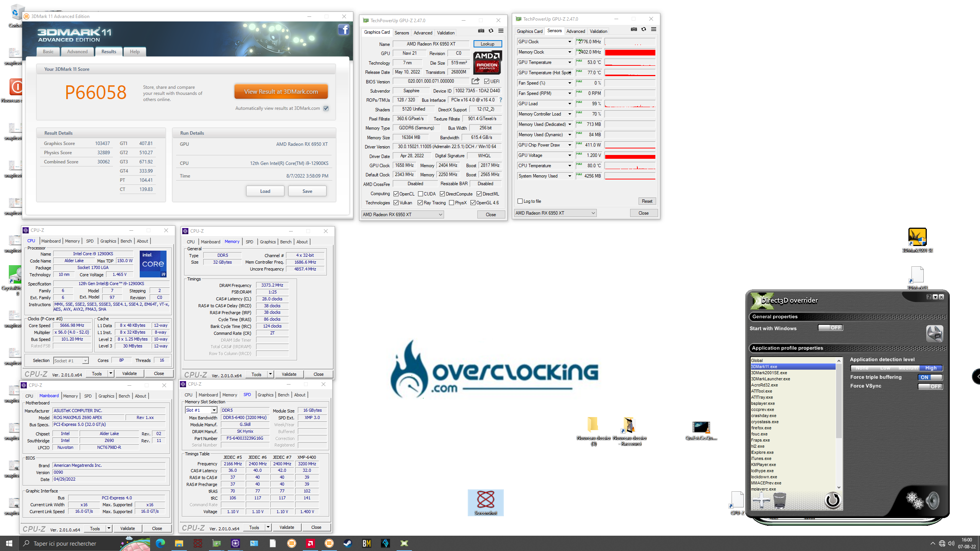The image size is (980, 551).
Task: Click camera icon in GPU-Z Sensors window
Action: pyautogui.click(x=634, y=29)
